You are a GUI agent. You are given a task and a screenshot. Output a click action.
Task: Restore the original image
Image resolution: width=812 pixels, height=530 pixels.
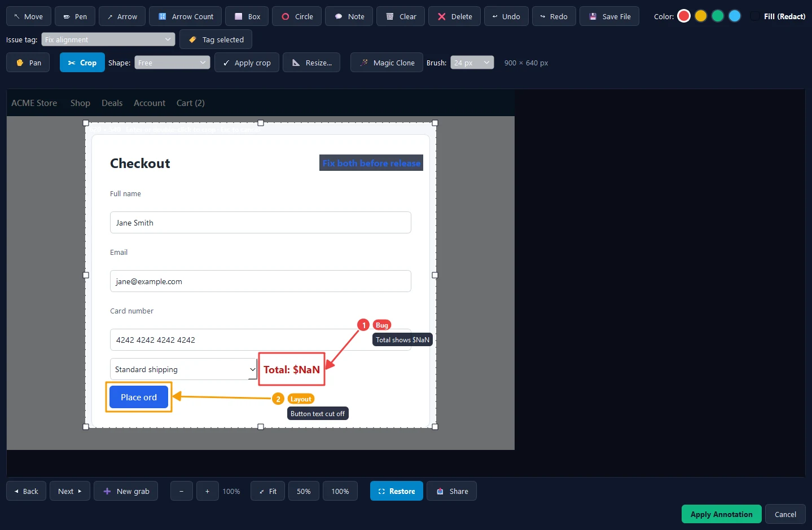tap(397, 491)
